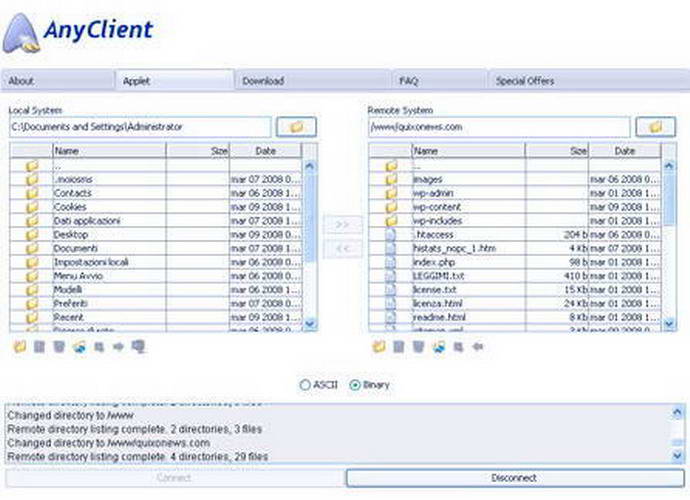Refresh remote directory listing icon
Viewport: 690px width, 500px height.
(x=438, y=347)
